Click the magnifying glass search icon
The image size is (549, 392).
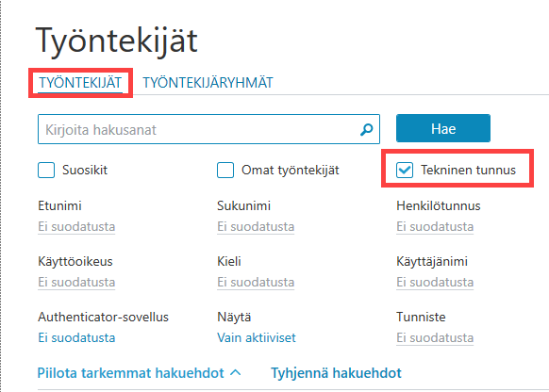click(367, 129)
